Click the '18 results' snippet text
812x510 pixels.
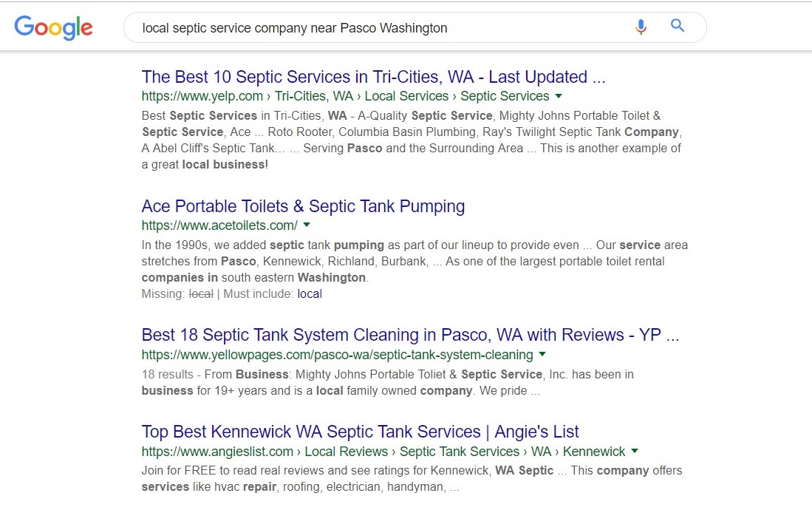[x=167, y=374]
